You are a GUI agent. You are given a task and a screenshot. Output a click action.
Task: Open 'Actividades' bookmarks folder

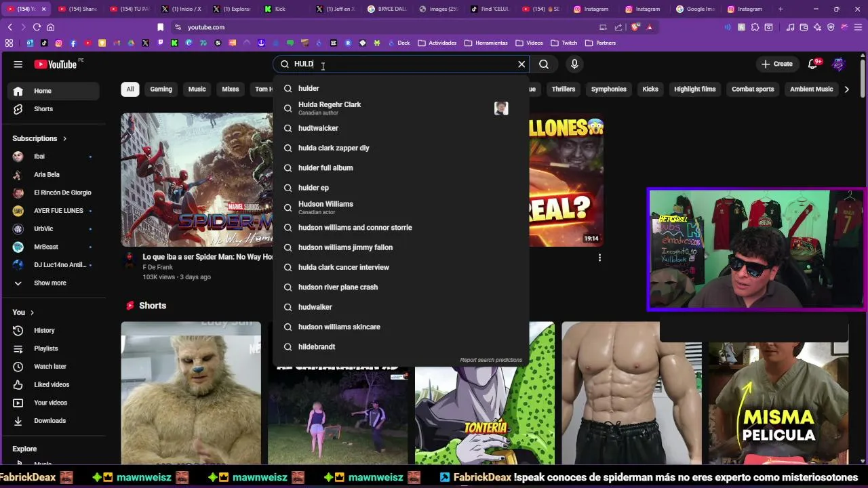pos(437,43)
